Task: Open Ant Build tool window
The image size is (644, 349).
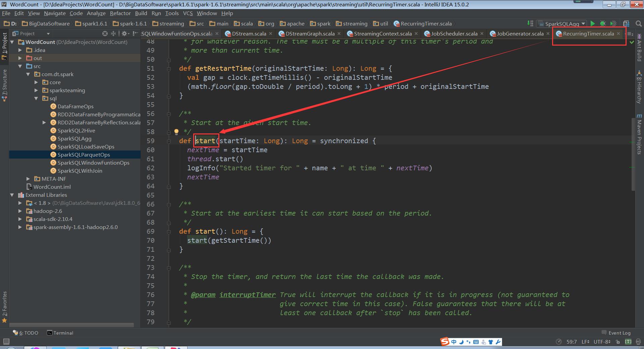Action: (639, 48)
